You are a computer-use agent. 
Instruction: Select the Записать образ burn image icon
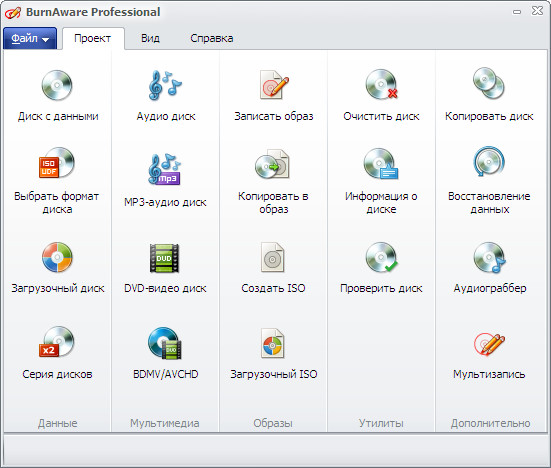point(274,85)
